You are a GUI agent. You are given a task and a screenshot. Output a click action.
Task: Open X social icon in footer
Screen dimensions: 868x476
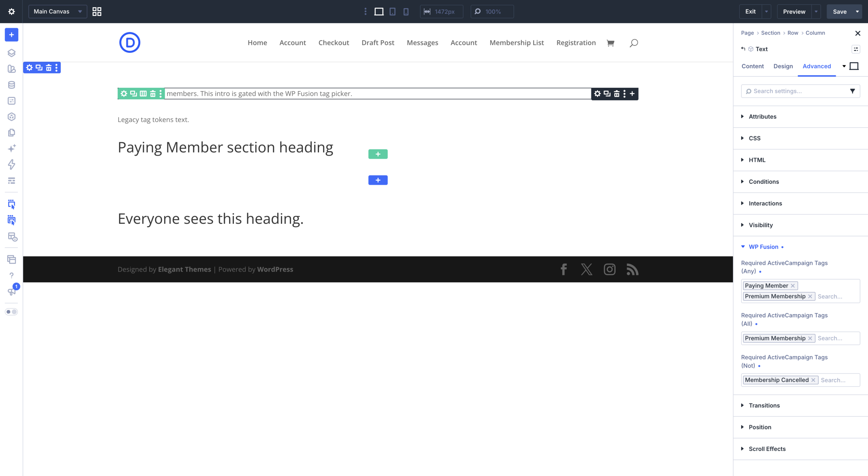(x=587, y=270)
